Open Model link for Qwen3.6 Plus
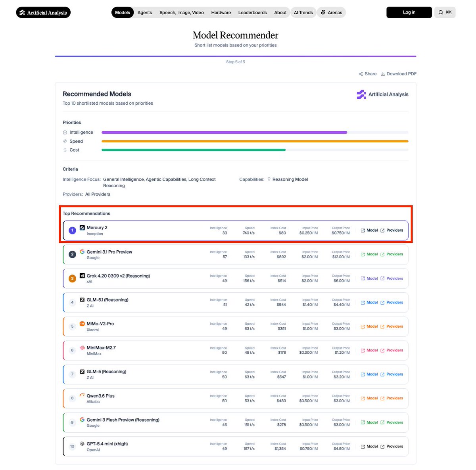 (x=369, y=398)
